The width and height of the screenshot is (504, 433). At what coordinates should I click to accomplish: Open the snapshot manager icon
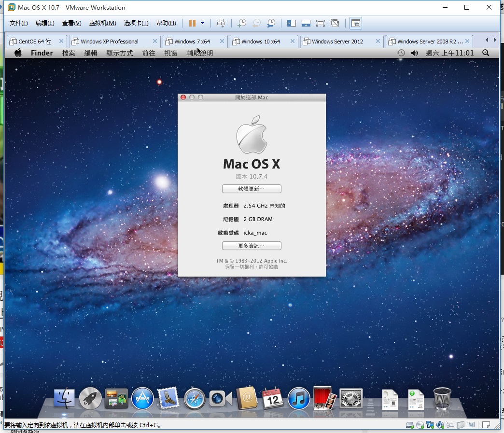tap(271, 23)
